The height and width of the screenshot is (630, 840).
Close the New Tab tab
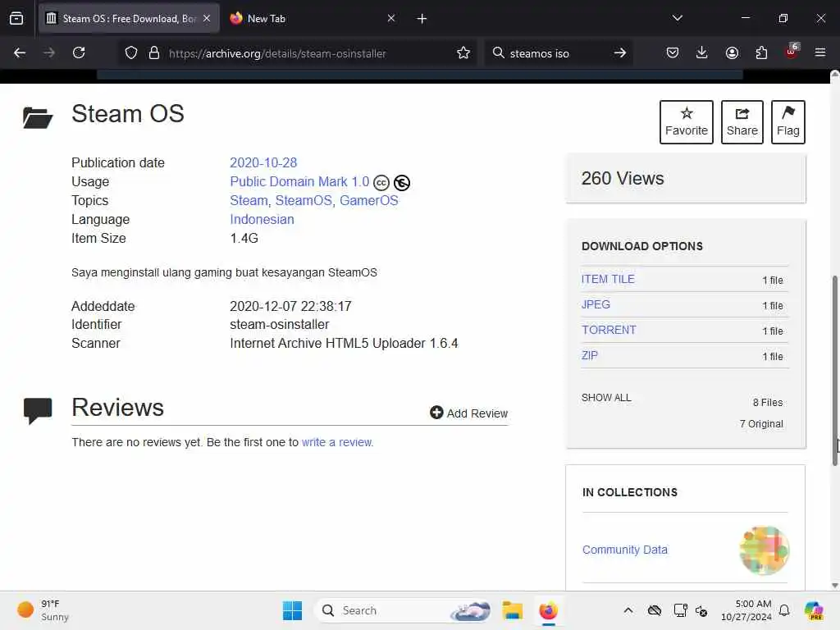[x=391, y=18]
